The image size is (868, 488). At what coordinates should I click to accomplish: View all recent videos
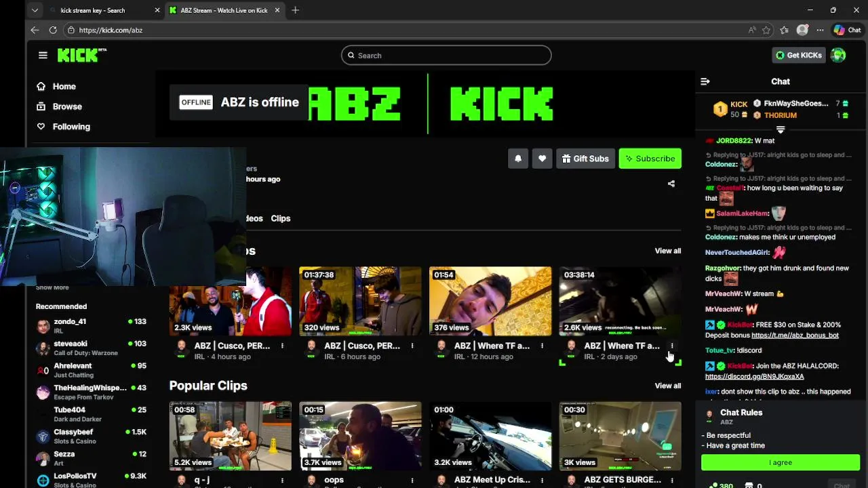667,251
